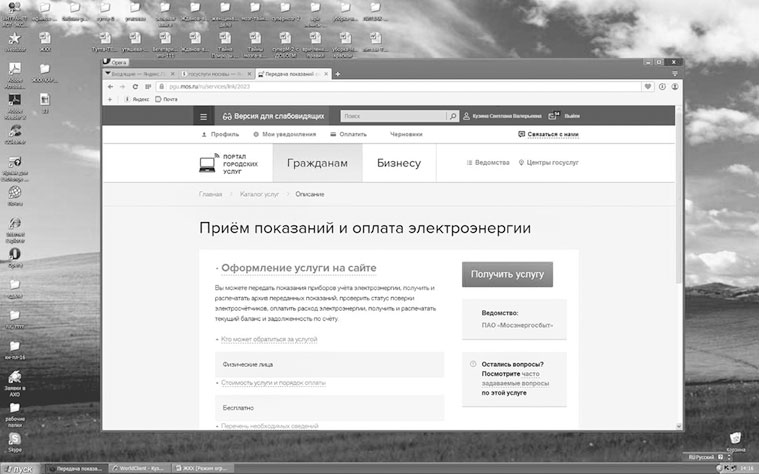
Task: Open a new browser tab with plus
Action: point(338,74)
